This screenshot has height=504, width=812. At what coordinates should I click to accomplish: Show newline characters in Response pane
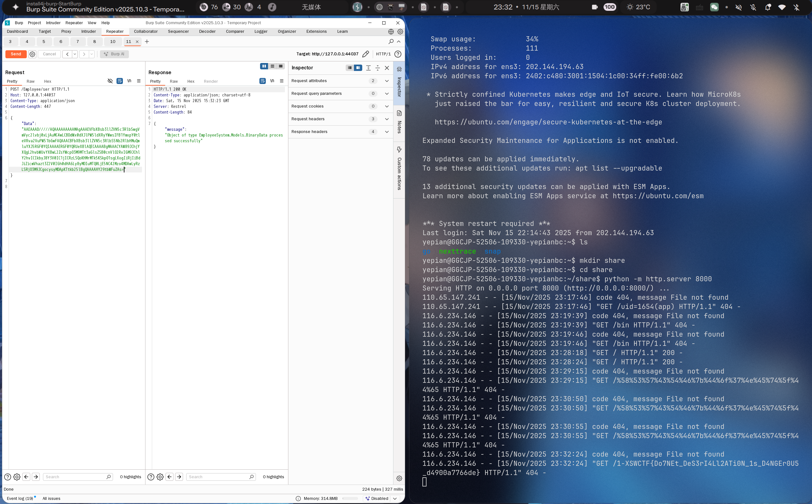[272, 81]
